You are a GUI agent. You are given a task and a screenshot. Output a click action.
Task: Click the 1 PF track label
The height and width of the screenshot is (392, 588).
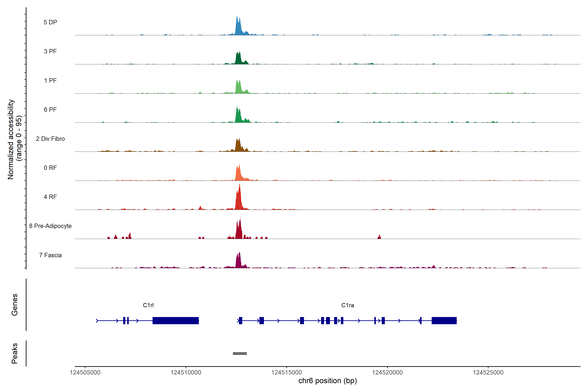pyautogui.click(x=50, y=81)
